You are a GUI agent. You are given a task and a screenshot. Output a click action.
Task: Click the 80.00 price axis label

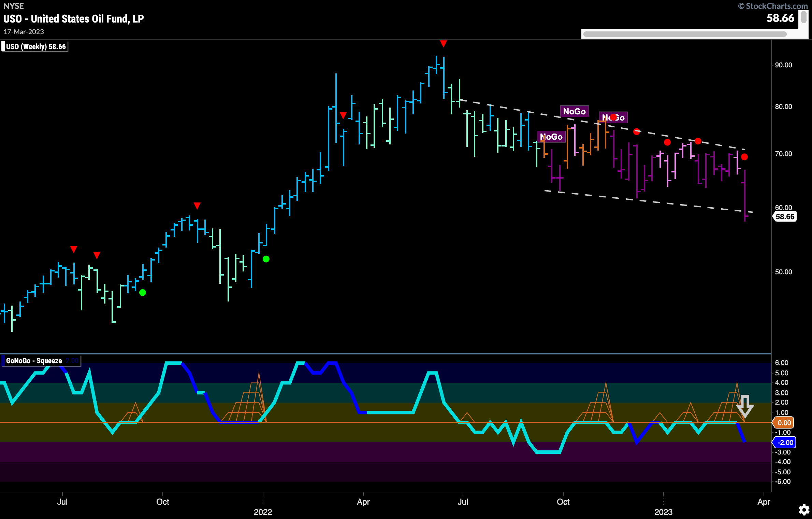coord(784,107)
